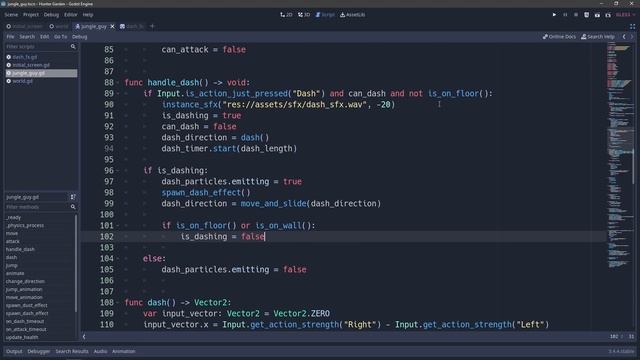Viewport: 640px width, 360px height.
Task: Collapse dash function at line 108
Action: [x=118, y=303]
